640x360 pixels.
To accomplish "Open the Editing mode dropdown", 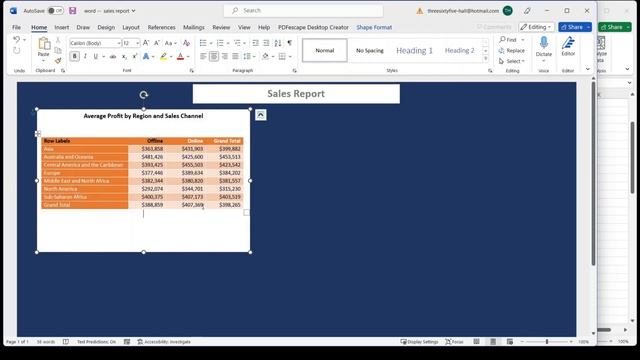I will coord(536,27).
